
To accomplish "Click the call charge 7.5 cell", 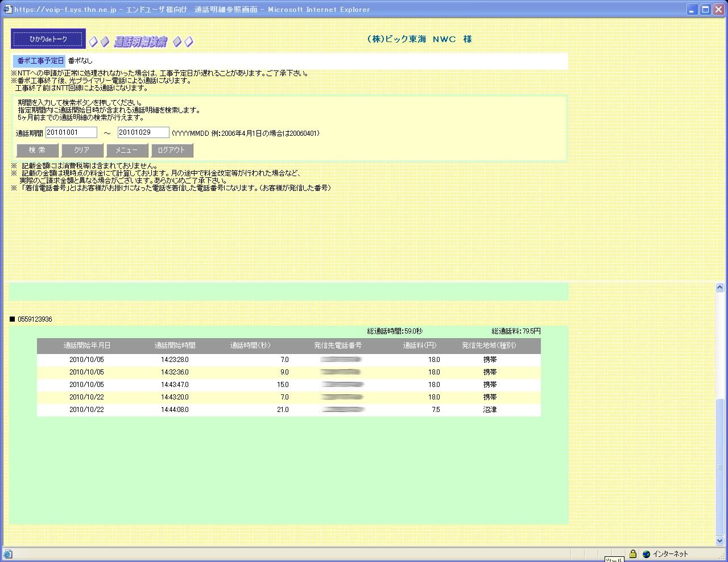I will click(x=436, y=410).
